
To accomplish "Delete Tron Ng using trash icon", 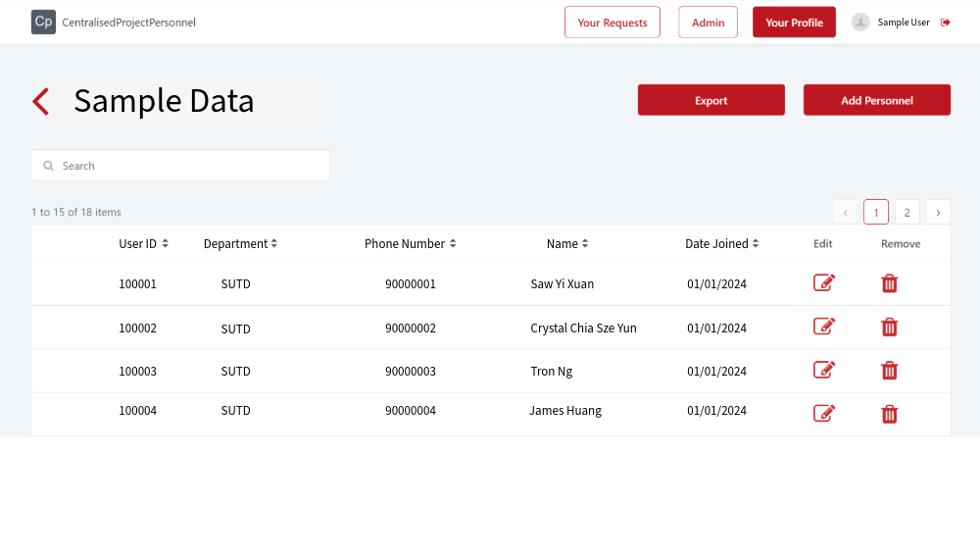I will (x=889, y=370).
